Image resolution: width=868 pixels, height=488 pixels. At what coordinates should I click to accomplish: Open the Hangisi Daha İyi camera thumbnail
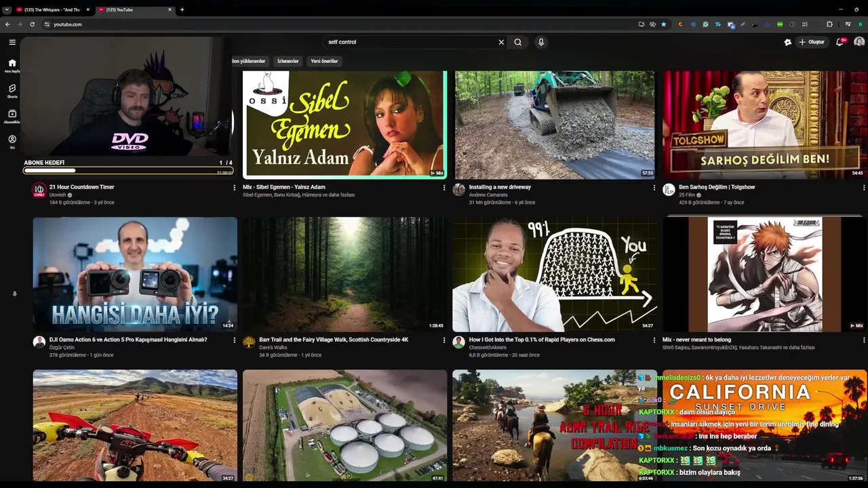(x=135, y=274)
